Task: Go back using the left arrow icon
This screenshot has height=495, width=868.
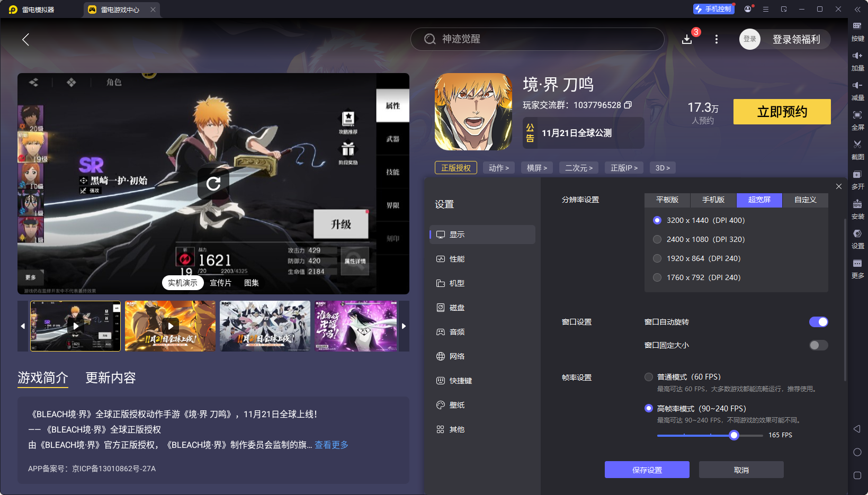Action: (25, 39)
